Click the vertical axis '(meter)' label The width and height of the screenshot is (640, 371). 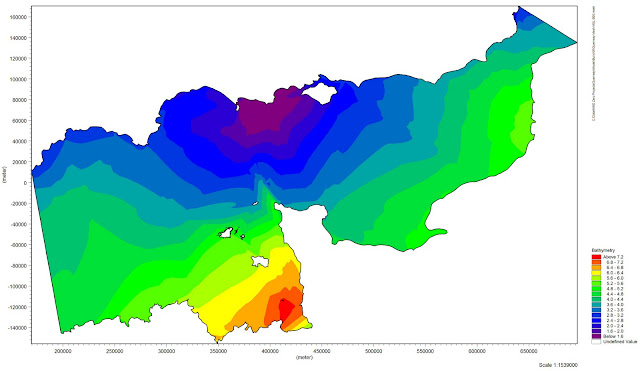(4, 175)
